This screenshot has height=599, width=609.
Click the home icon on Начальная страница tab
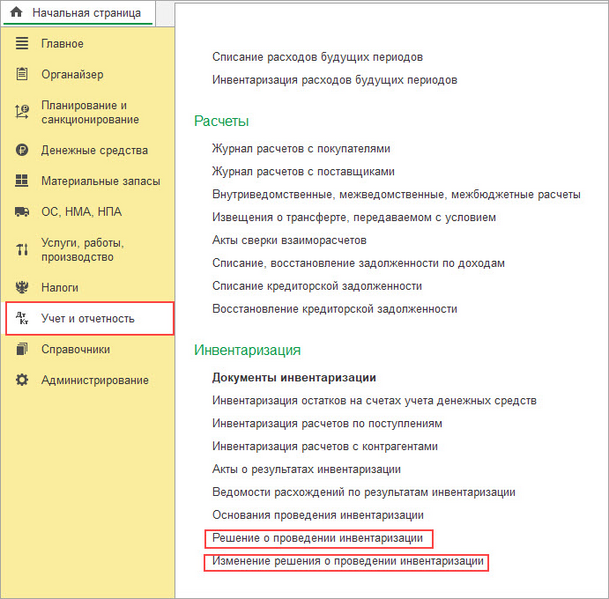point(16,12)
